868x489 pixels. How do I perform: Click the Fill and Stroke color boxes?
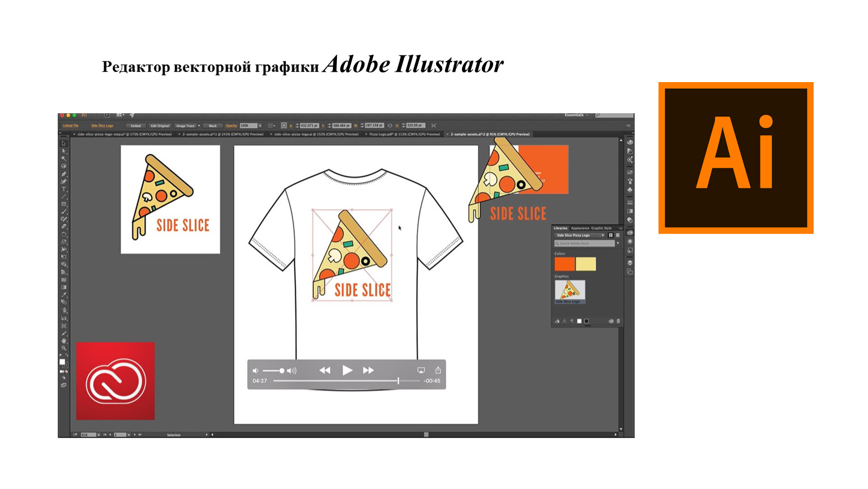[63, 363]
